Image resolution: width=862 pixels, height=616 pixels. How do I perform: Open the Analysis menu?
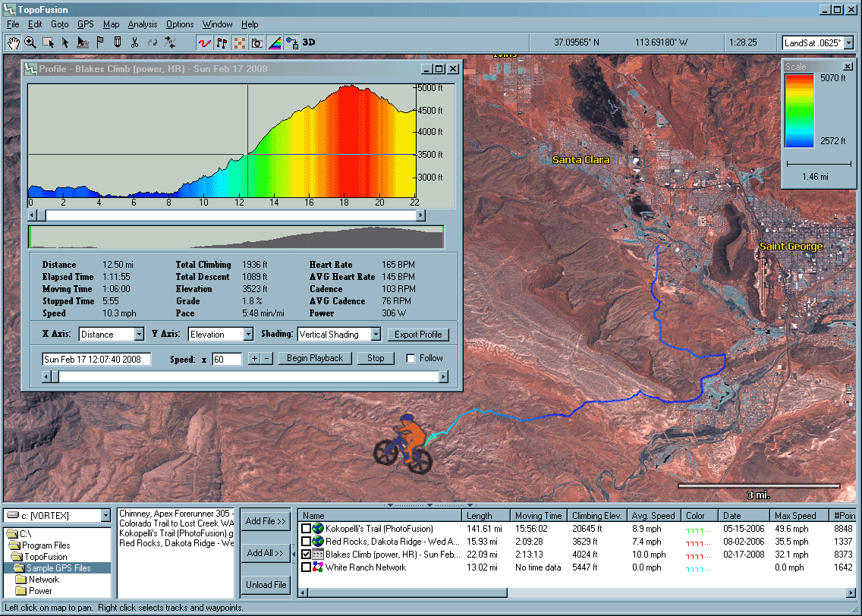coord(143,24)
